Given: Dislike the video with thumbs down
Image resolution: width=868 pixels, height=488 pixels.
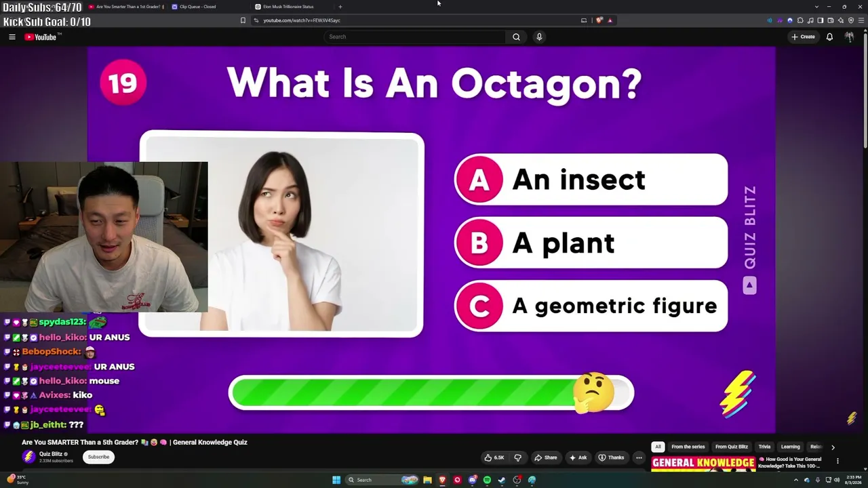Looking at the screenshot, I should click(517, 457).
